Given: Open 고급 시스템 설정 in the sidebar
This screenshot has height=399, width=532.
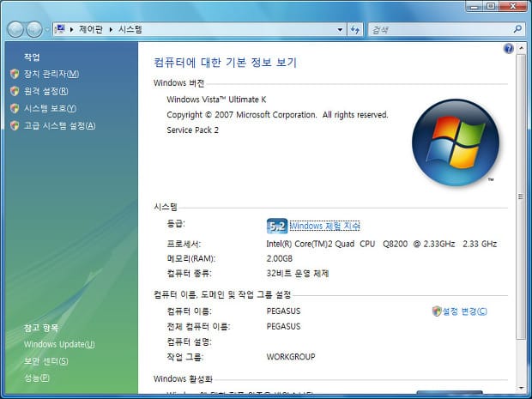Looking at the screenshot, I should (59, 125).
